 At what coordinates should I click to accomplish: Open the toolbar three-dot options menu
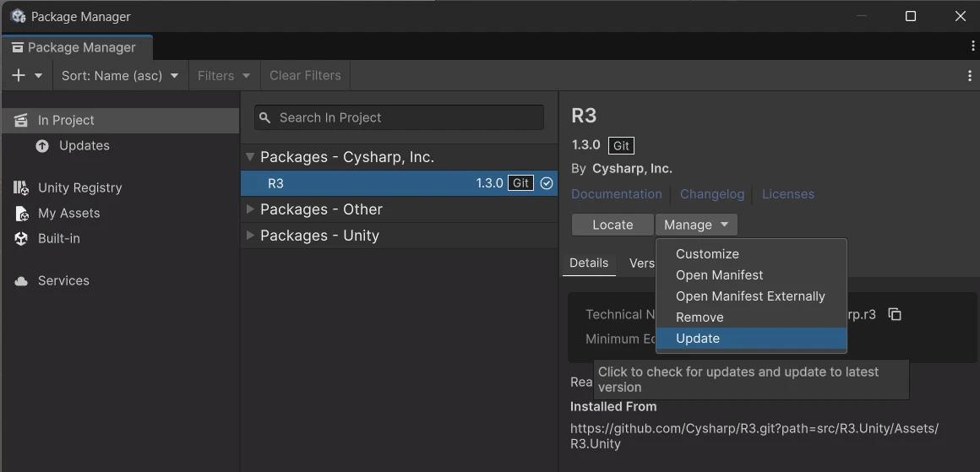click(x=969, y=76)
